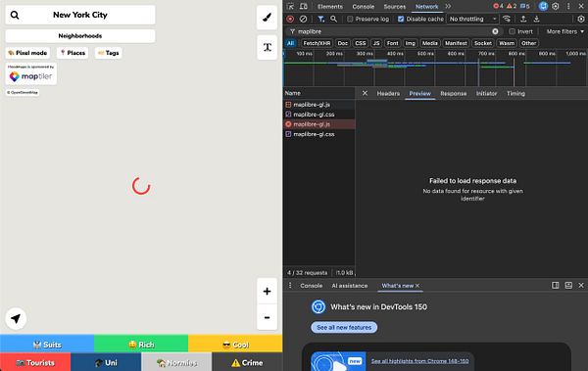Screen dimensions: 588x371
Task: Open the Timing tab of the request
Action: (x=515, y=93)
